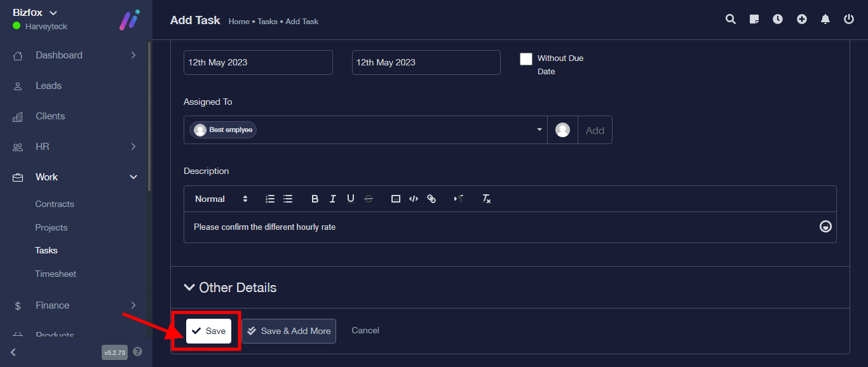The image size is (868, 367).
Task: Toggle bold formatting in description editor
Action: 315,199
